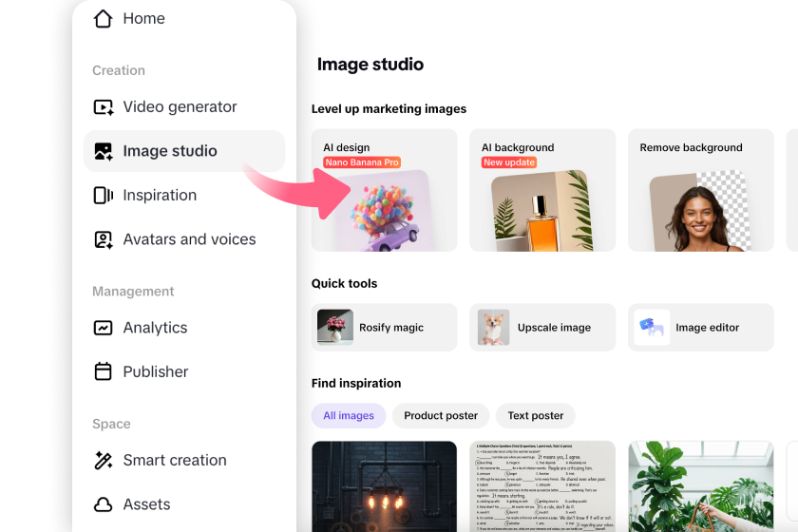The image size is (798, 532).
Task: Click the Avatars and voices icon
Action: coord(104,239)
